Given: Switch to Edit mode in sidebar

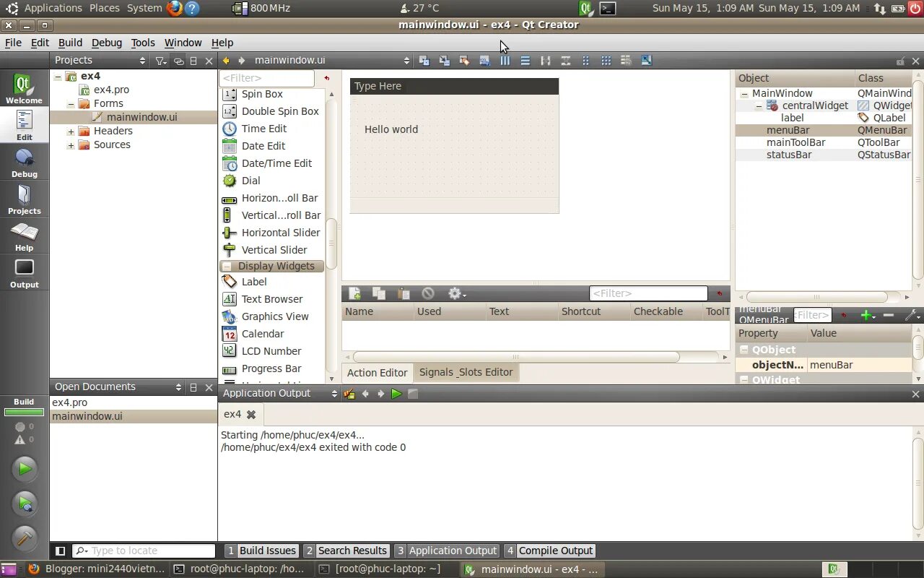Looking at the screenshot, I should point(24,125).
